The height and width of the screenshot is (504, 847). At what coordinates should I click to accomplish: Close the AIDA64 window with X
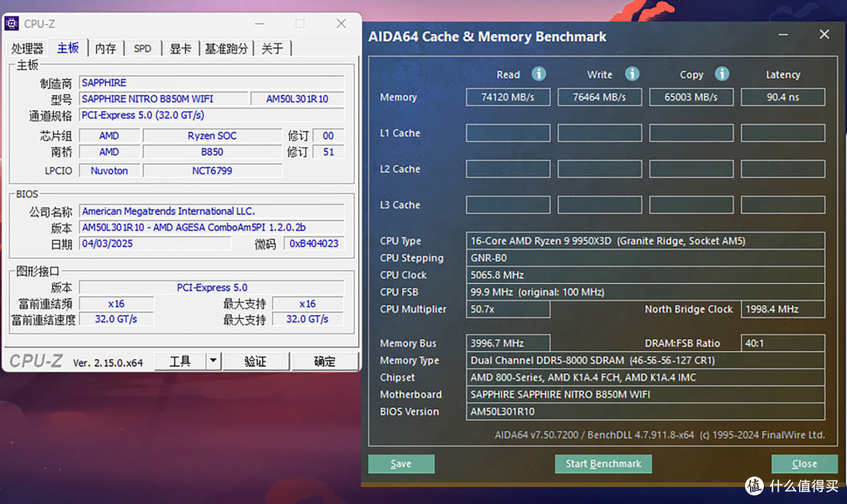824,34
